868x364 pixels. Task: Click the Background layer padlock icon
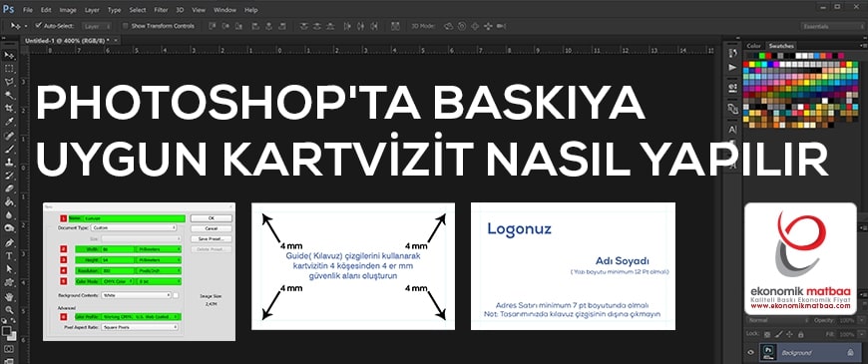click(x=850, y=352)
